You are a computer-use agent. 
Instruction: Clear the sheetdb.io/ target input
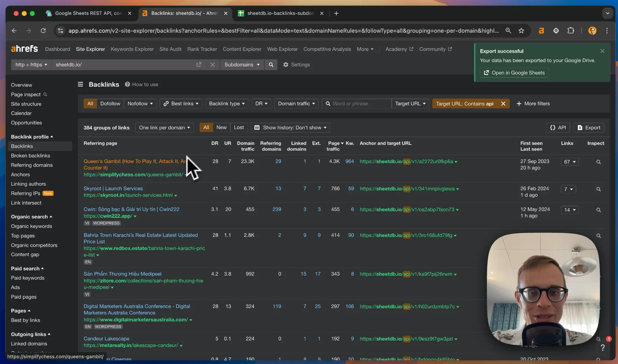point(213,65)
